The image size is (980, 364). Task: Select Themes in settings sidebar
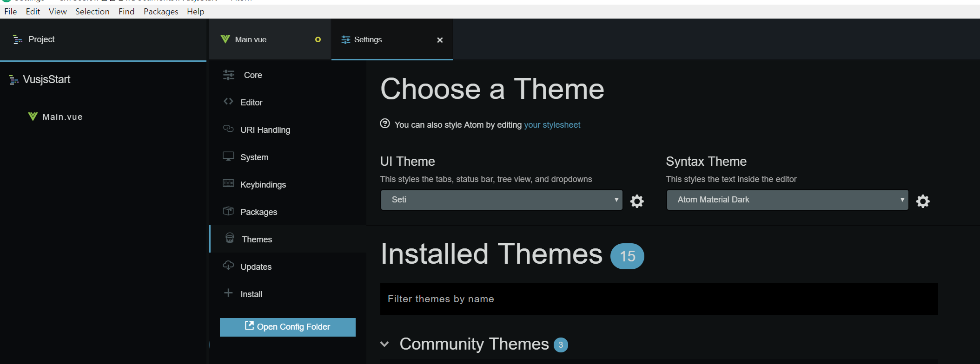[288, 239]
